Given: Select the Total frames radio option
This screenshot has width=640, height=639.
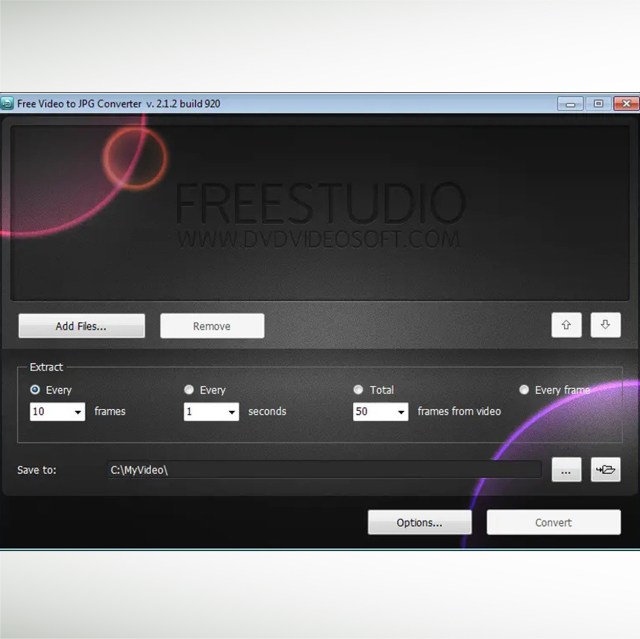Looking at the screenshot, I should pos(358,390).
